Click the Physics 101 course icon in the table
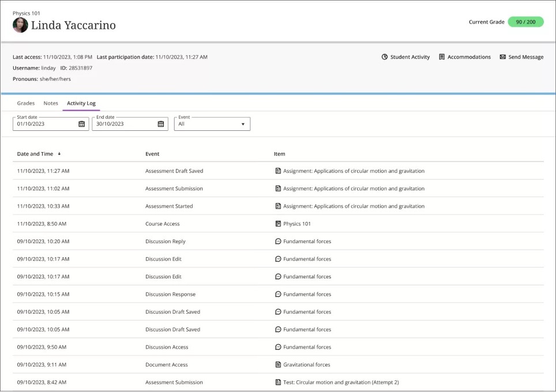 pos(278,224)
